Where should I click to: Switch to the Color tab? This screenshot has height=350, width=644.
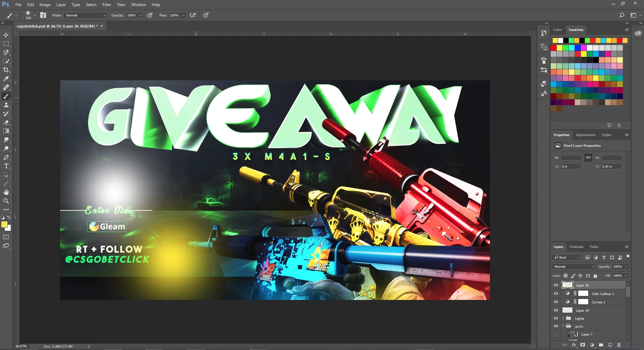pyautogui.click(x=558, y=30)
